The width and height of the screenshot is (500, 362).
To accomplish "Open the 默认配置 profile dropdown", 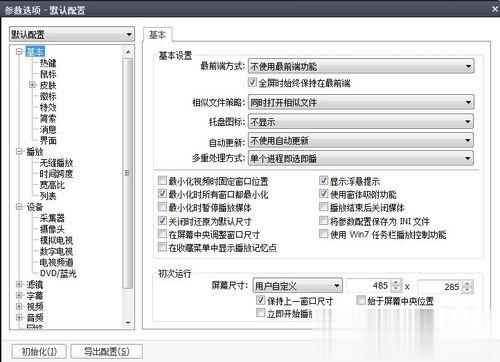I will pos(72,34).
